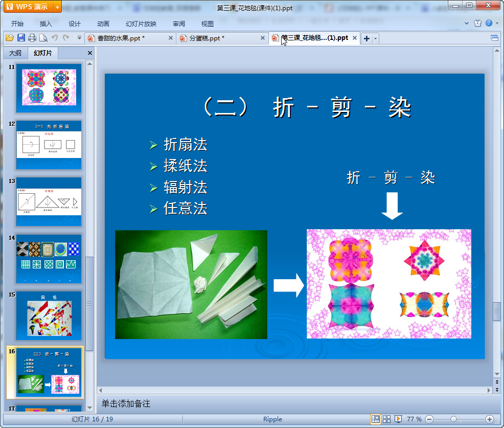Screen dimensions: 504x428
Task: Click the thumbnail pane scroll up arrow
Action: 89,64
